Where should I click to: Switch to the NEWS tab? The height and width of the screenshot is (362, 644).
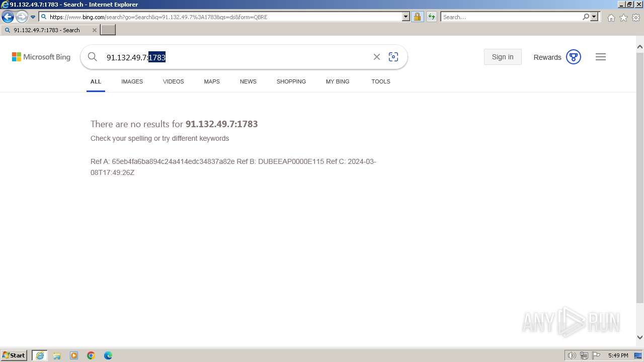[x=248, y=81]
